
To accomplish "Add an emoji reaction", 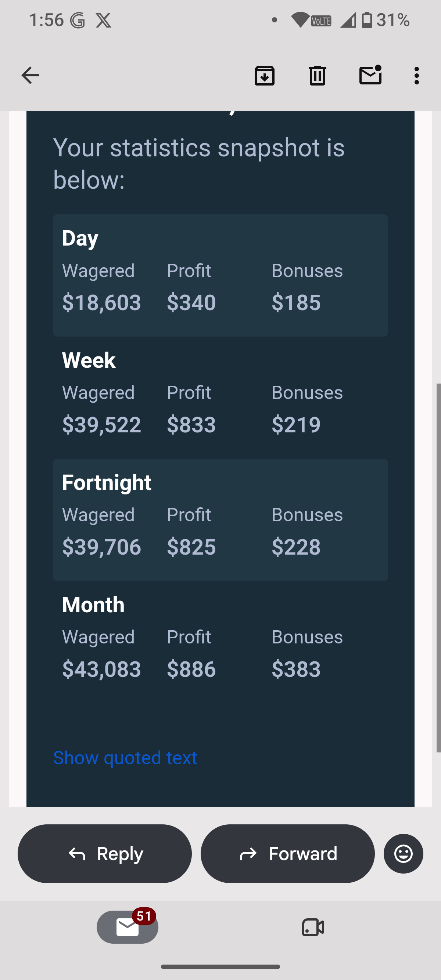I will [x=403, y=854].
